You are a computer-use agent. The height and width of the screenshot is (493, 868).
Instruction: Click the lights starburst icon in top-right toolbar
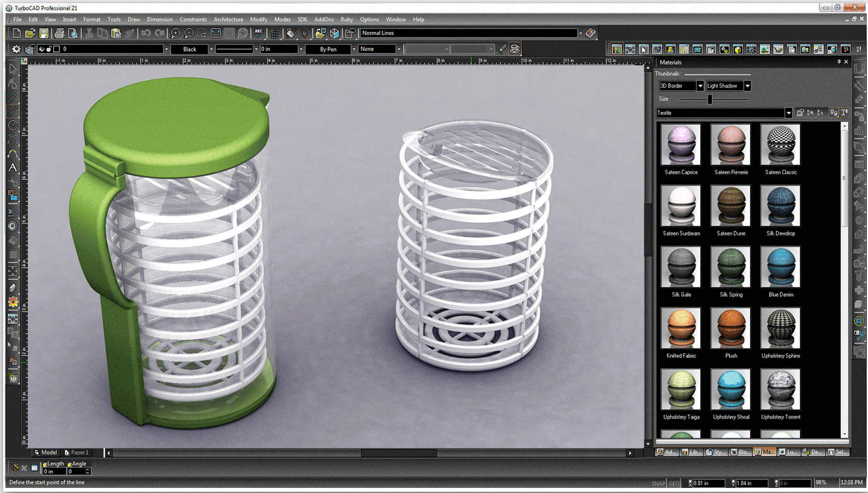point(751,49)
